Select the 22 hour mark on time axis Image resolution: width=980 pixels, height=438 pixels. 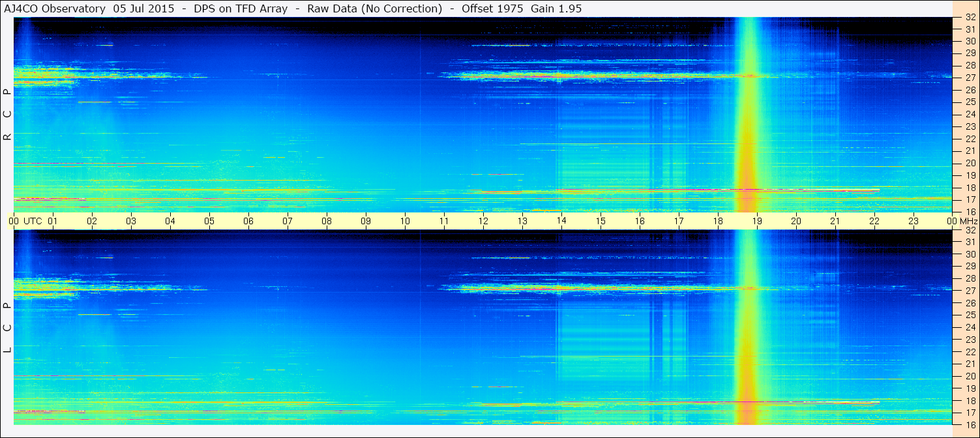[x=874, y=221]
